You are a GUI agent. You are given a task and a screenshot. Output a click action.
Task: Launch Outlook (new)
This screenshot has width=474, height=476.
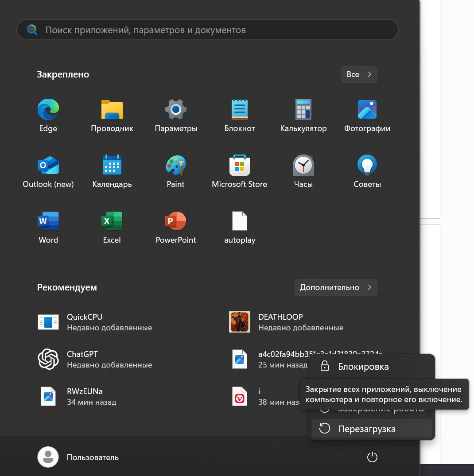click(48, 171)
